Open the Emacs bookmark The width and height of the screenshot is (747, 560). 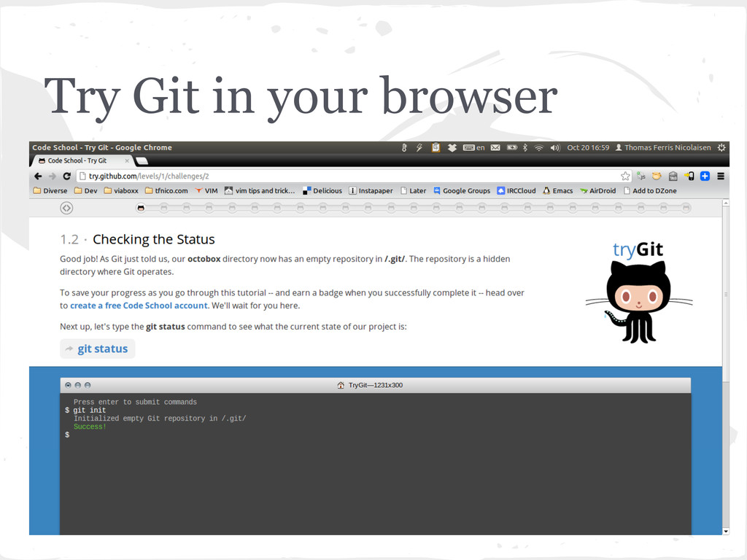click(x=558, y=191)
